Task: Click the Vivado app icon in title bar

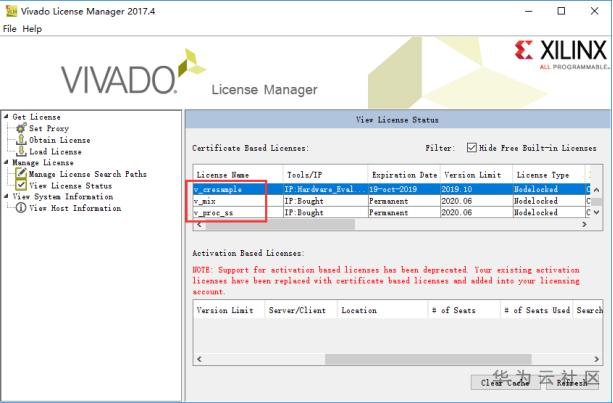Action: pyautogui.click(x=11, y=11)
